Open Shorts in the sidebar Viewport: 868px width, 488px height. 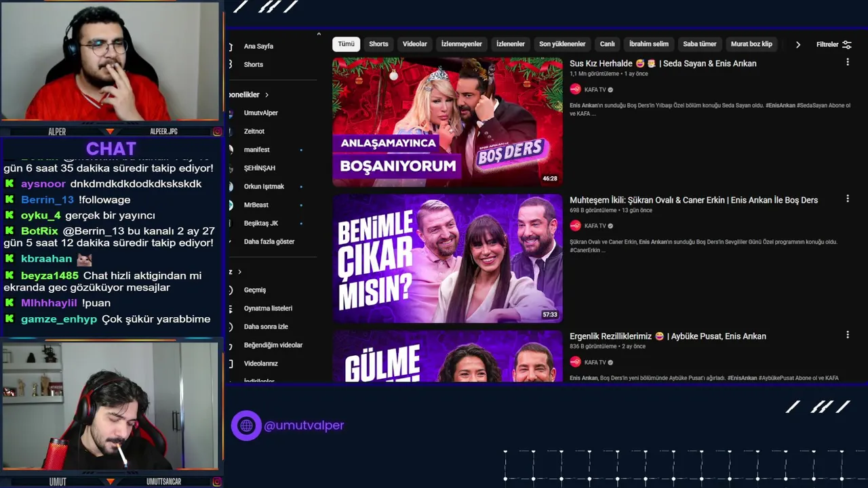click(253, 64)
